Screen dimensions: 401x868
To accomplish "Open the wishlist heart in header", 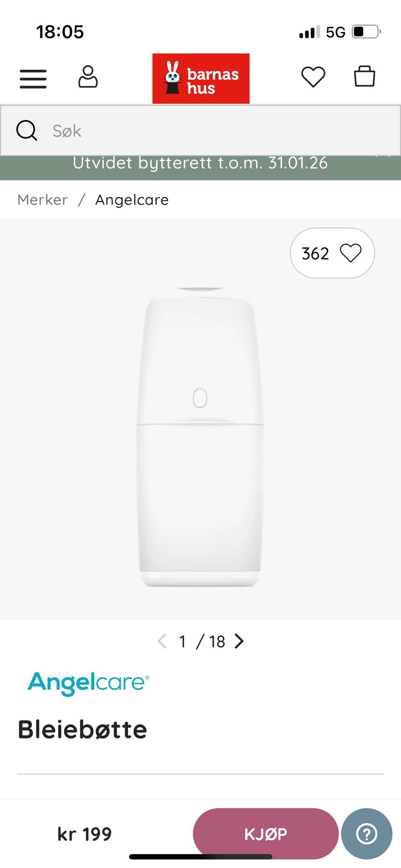I will click(x=313, y=77).
